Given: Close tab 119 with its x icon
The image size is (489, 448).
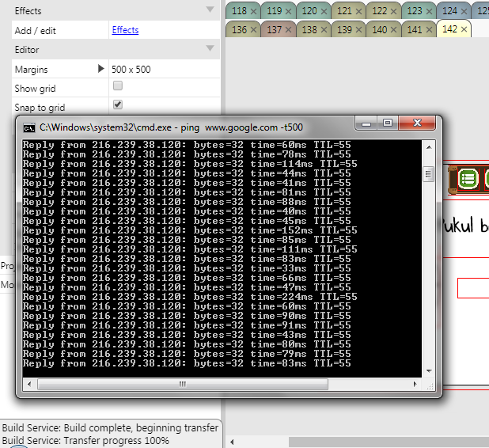Looking at the screenshot, I should pyautogui.click(x=289, y=12).
